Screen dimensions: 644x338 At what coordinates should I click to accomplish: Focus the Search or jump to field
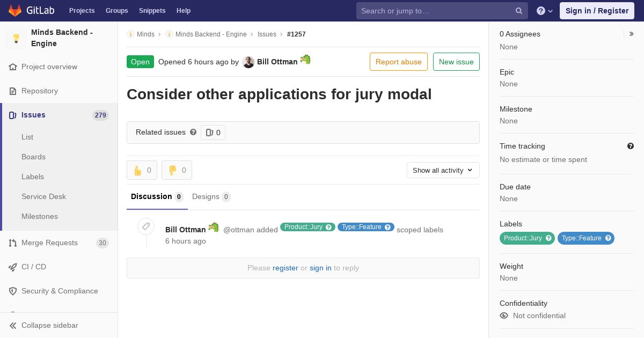point(442,11)
